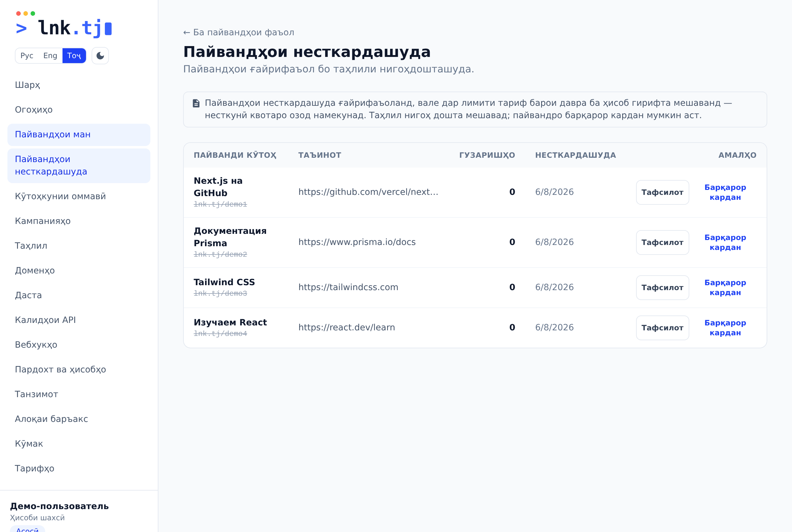Click back link Ба пайвандҳои фаъол

click(x=239, y=32)
